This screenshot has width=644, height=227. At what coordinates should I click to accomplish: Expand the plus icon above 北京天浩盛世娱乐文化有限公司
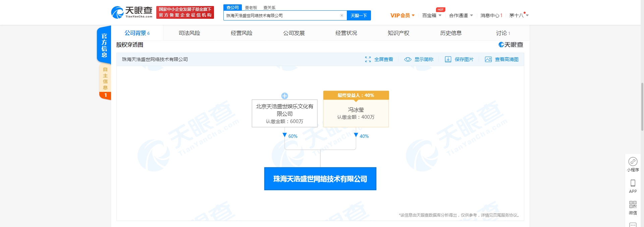click(284, 96)
